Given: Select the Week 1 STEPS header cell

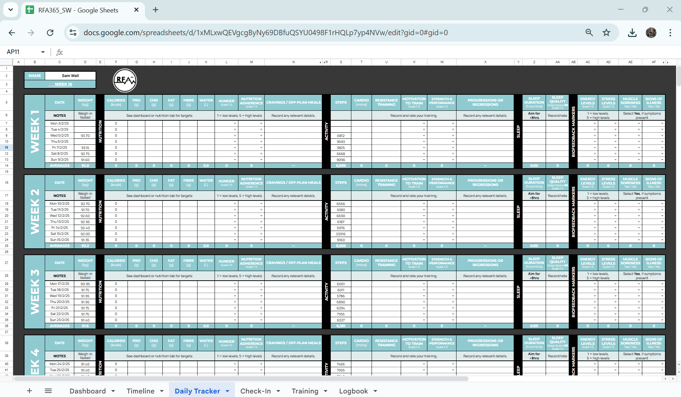Looking at the screenshot, I should tap(341, 102).
